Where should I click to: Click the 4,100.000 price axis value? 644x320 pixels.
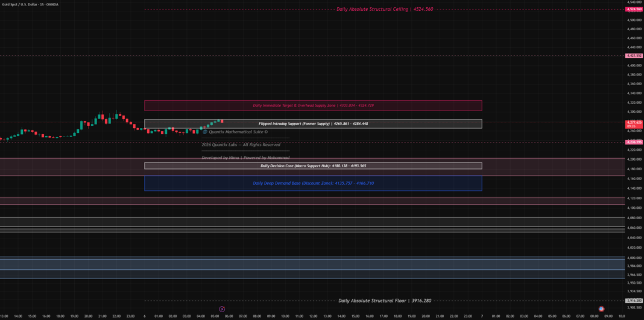pos(634,208)
